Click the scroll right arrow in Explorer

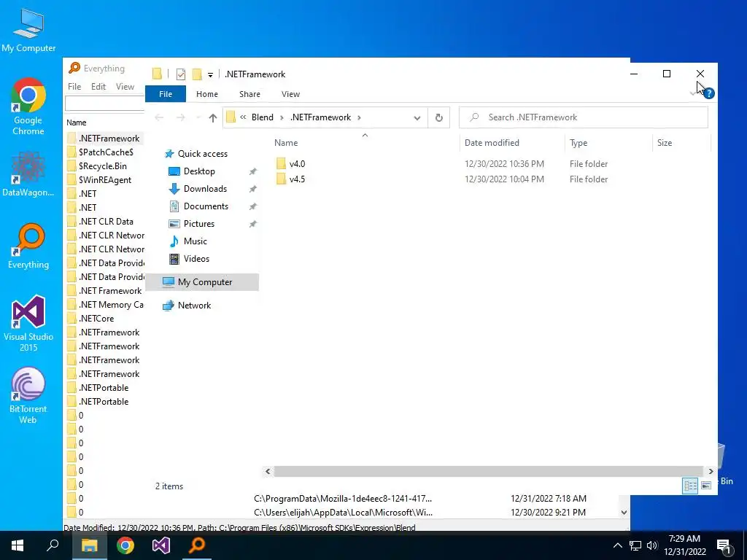(x=711, y=472)
